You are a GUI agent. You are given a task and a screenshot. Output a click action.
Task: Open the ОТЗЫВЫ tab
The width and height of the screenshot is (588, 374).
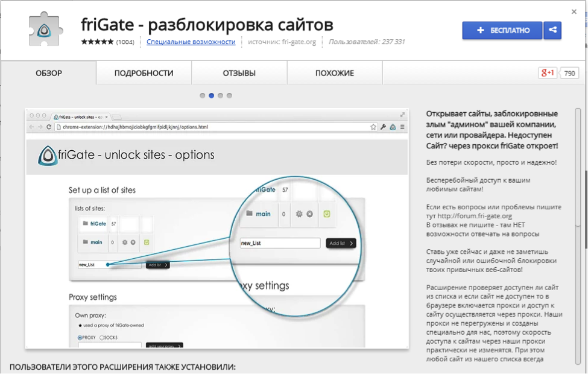(x=239, y=73)
